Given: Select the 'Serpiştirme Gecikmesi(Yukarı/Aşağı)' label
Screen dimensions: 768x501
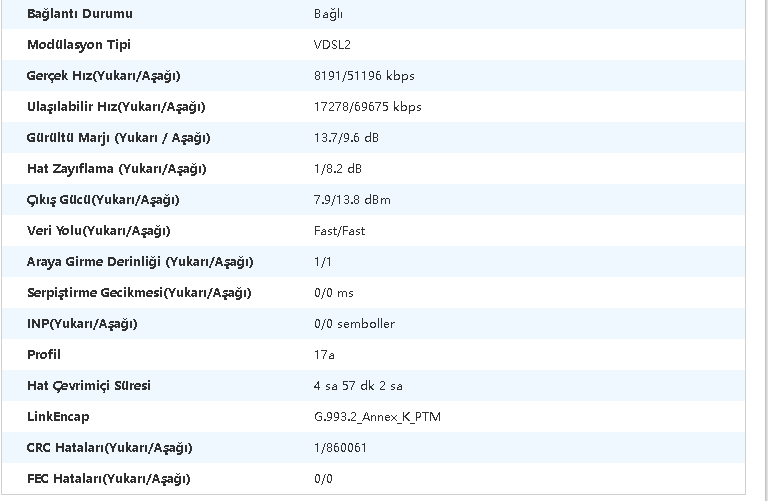Looking at the screenshot, I should (x=139, y=293).
